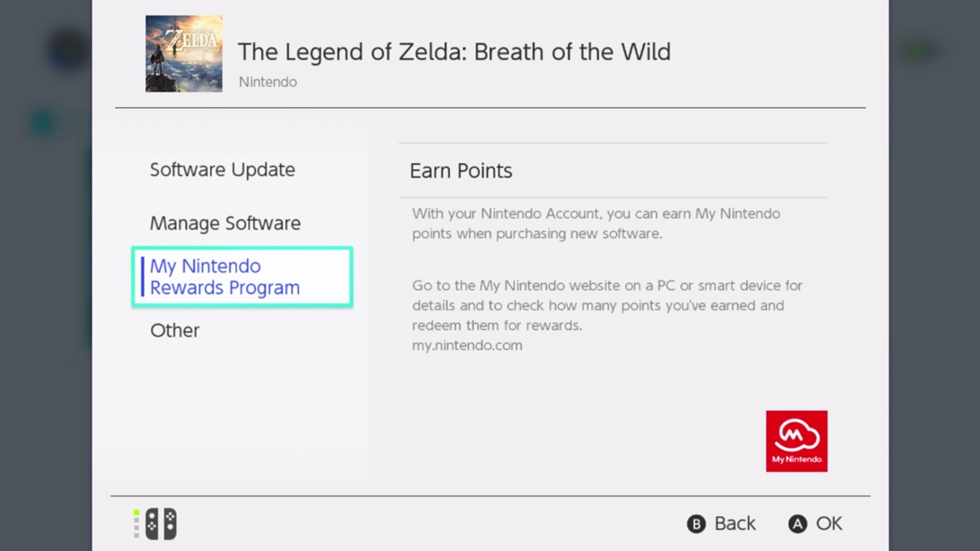Click the paragraph about earning My Nintendo points

tap(595, 223)
